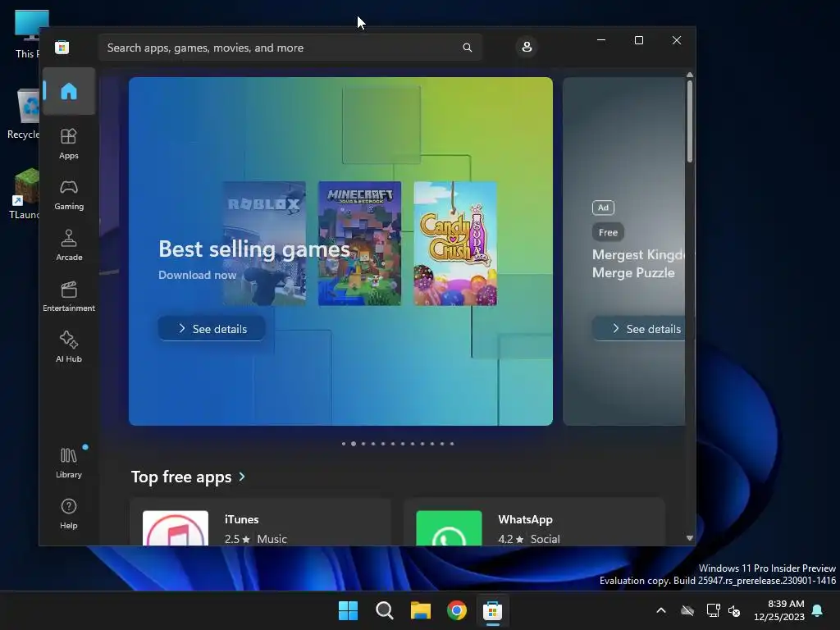Open the Library in the sidebar
Screen dimensions: 840x630
tap(69, 463)
